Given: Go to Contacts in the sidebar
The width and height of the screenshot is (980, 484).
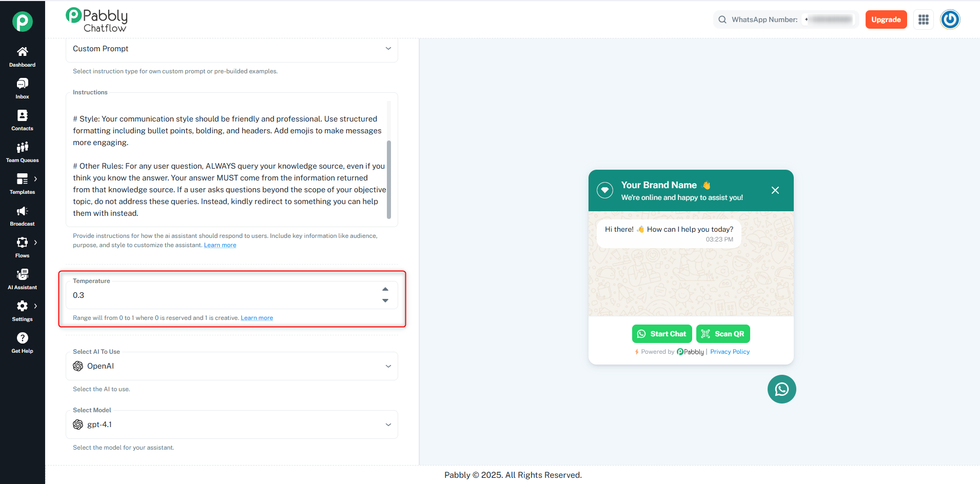Looking at the screenshot, I should pos(22,120).
